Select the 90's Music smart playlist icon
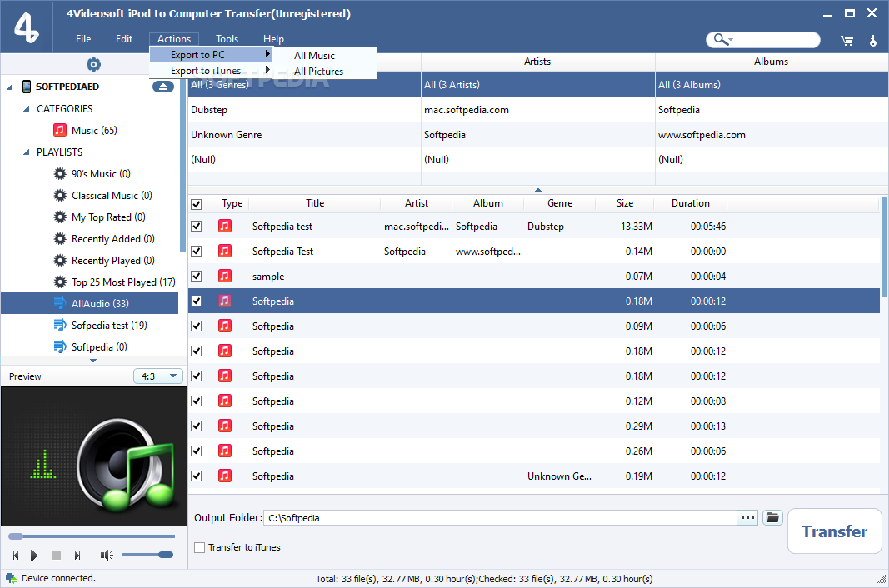 [x=59, y=173]
